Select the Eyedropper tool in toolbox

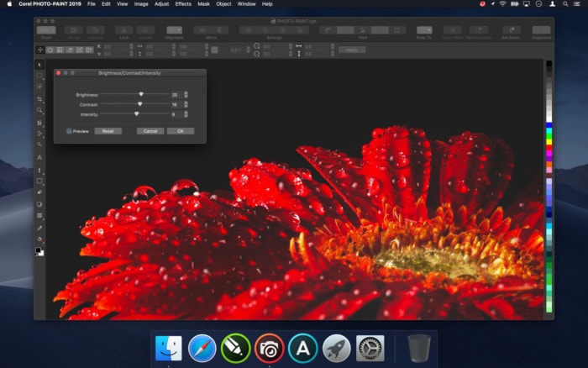[39, 228]
